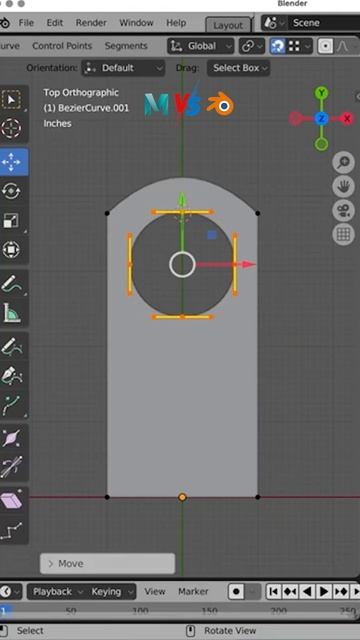Image resolution: width=360 pixels, height=640 pixels.
Task: Click the blue XY plane square of move gizmo
Action: point(212,235)
